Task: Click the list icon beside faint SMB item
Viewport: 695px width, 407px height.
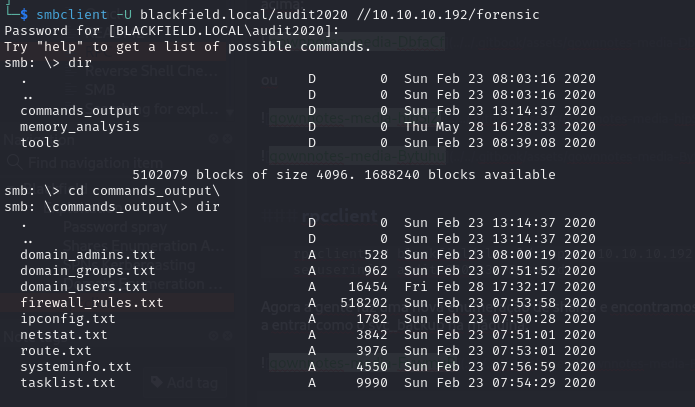Action: point(70,90)
